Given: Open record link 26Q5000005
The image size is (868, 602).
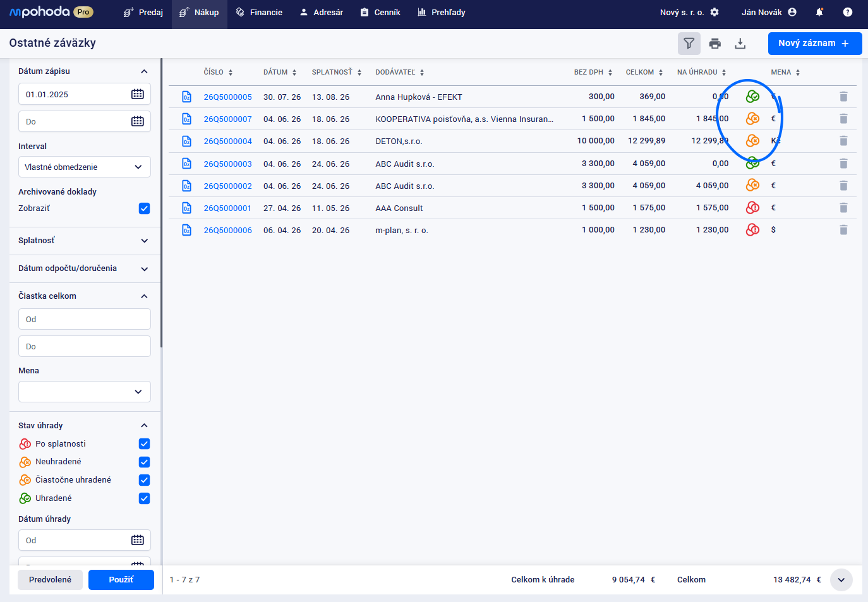Looking at the screenshot, I should [227, 97].
